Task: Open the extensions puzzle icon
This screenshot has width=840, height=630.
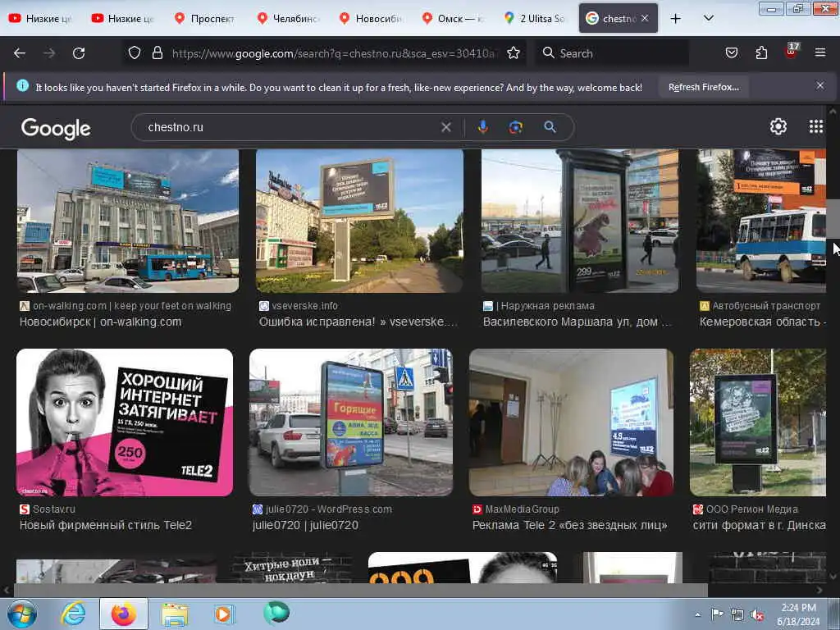Action: 761,52
